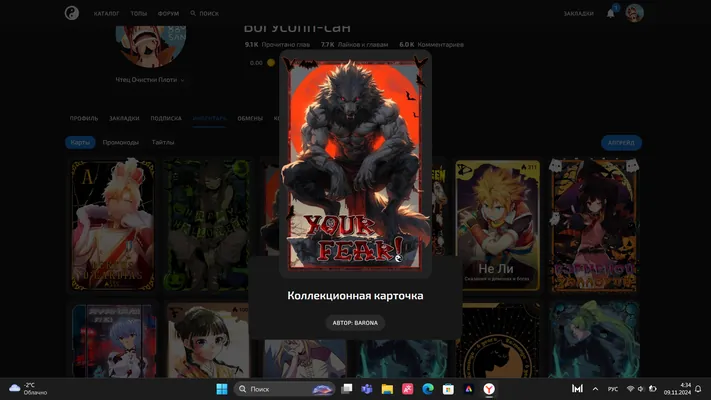
Task: Click the gold coin balance icon
Action: [271, 63]
